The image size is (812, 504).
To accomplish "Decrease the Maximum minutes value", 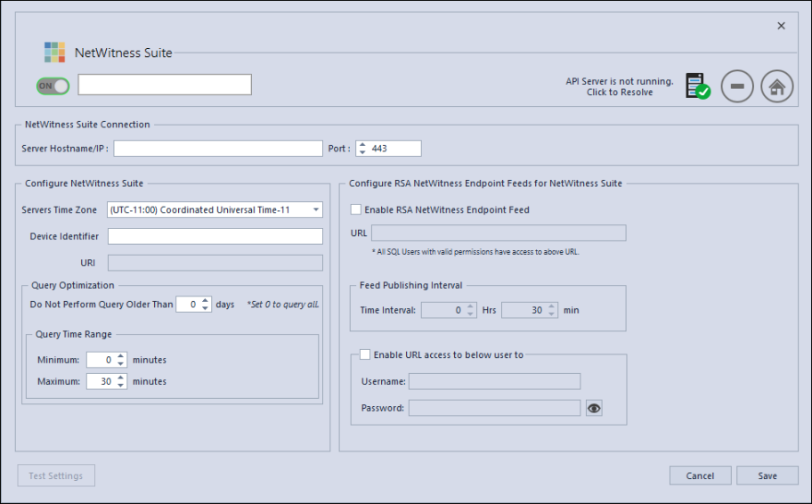I will coord(121,385).
